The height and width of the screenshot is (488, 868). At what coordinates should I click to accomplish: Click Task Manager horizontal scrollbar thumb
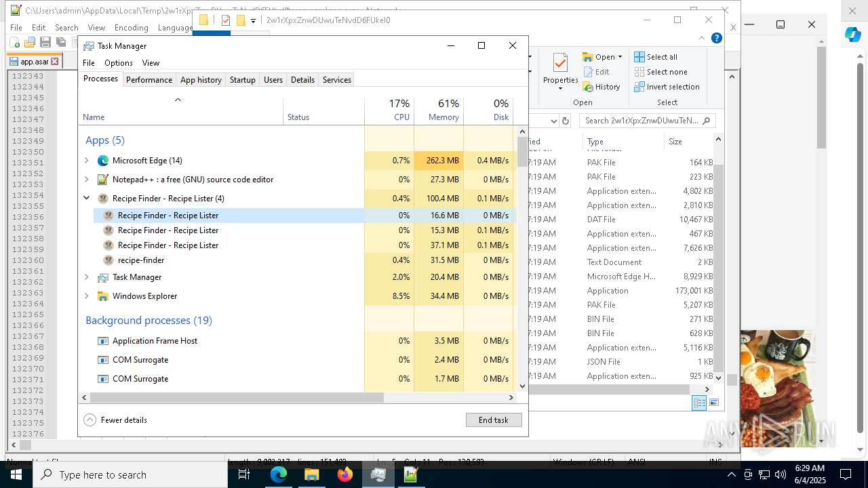(x=237, y=398)
